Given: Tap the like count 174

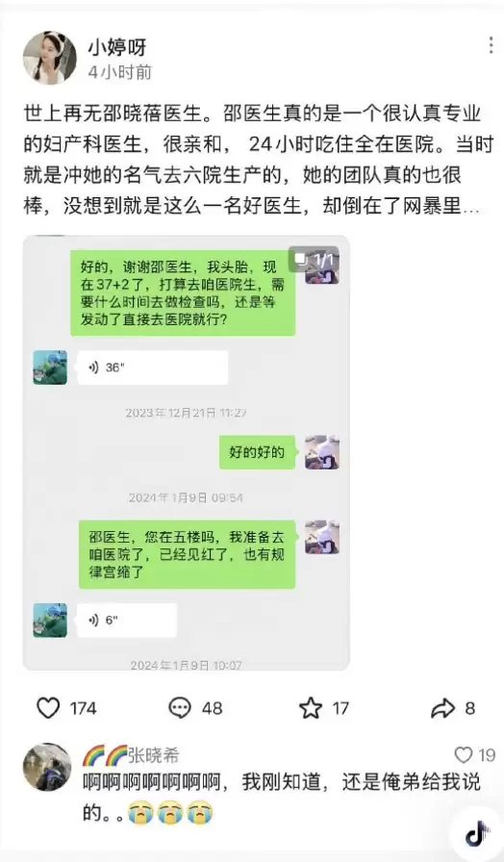Looking at the screenshot, I should [x=84, y=709].
